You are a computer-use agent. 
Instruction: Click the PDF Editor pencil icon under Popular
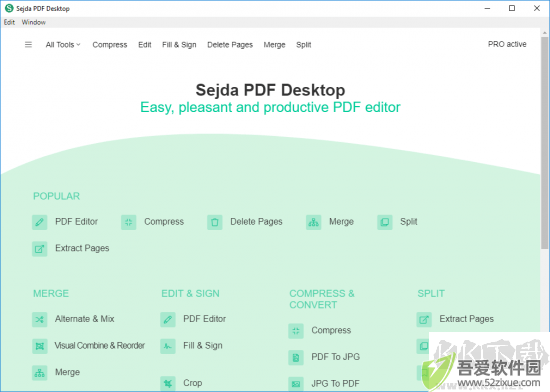(40, 222)
